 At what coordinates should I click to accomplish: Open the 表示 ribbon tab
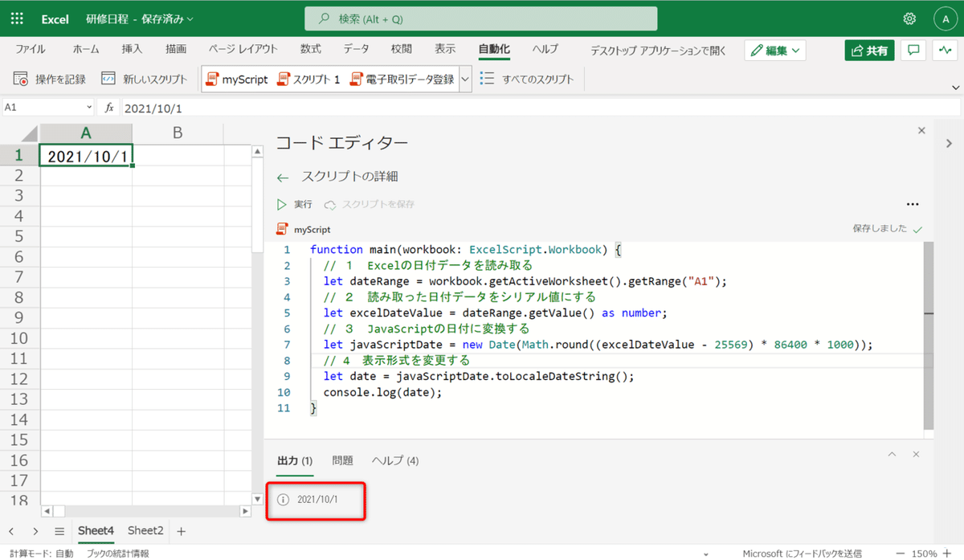tap(445, 49)
